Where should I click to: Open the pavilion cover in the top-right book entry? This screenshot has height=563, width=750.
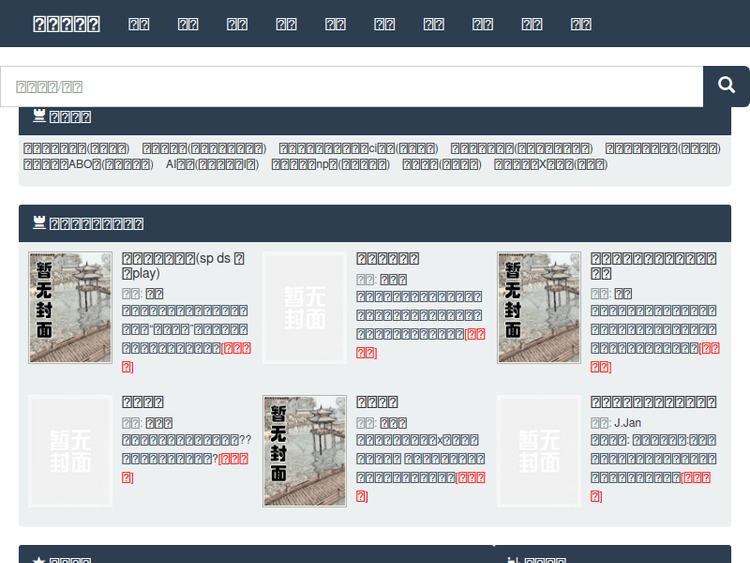pos(539,308)
